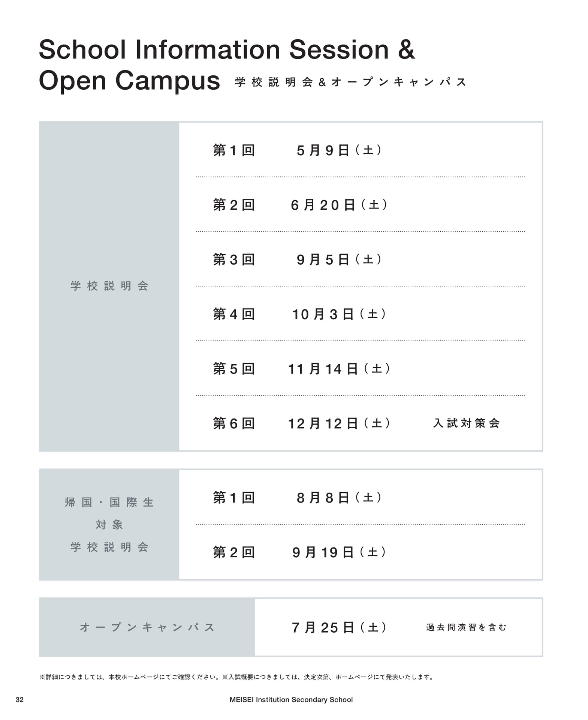
Task: Click the footnote about 本校ホームページ
Action: click(x=130, y=677)
